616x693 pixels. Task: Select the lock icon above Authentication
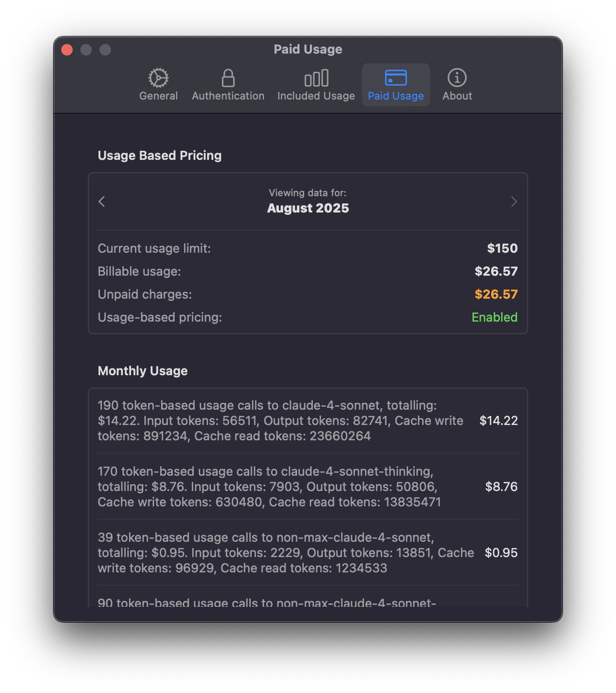(x=228, y=78)
